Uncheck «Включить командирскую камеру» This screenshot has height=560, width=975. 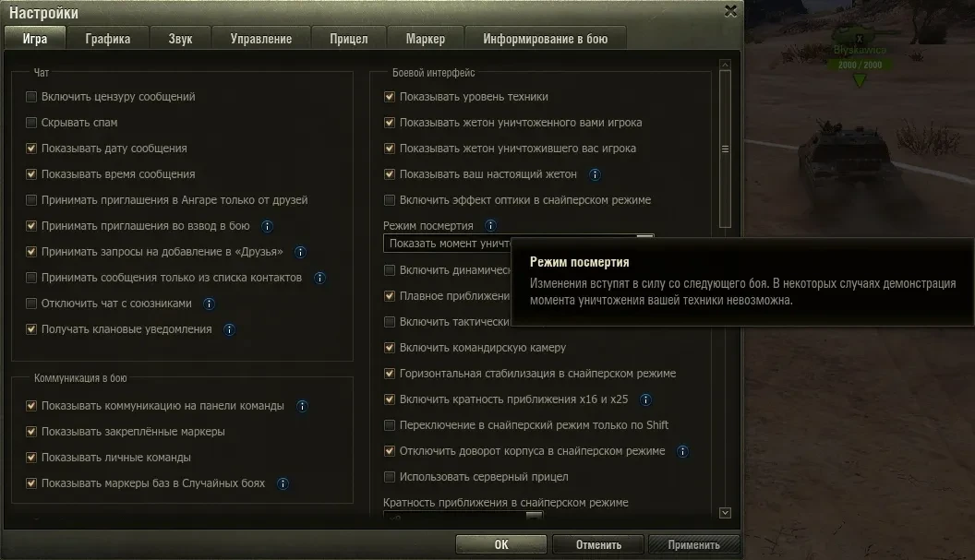tap(390, 348)
